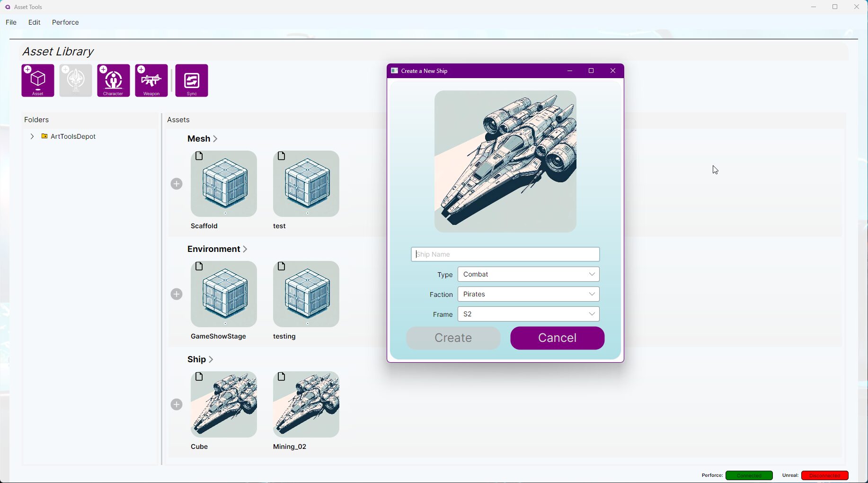Image resolution: width=868 pixels, height=483 pixels.
Task: Click the Cancel button
Action: (557, 338)
